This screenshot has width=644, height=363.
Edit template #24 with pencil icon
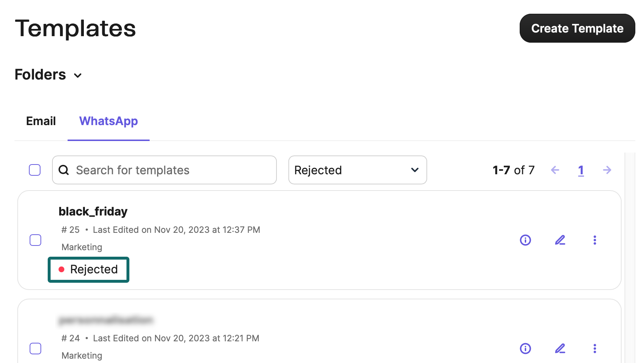560,349
